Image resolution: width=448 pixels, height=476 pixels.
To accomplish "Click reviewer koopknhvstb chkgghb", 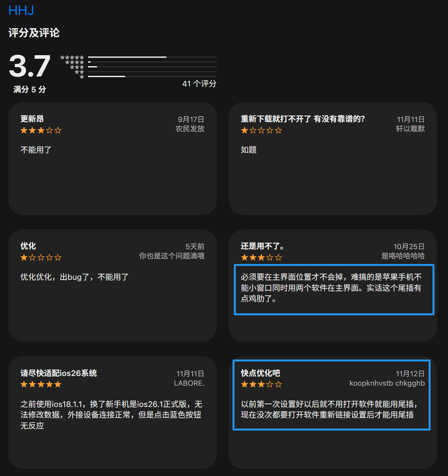I will 387,383.
